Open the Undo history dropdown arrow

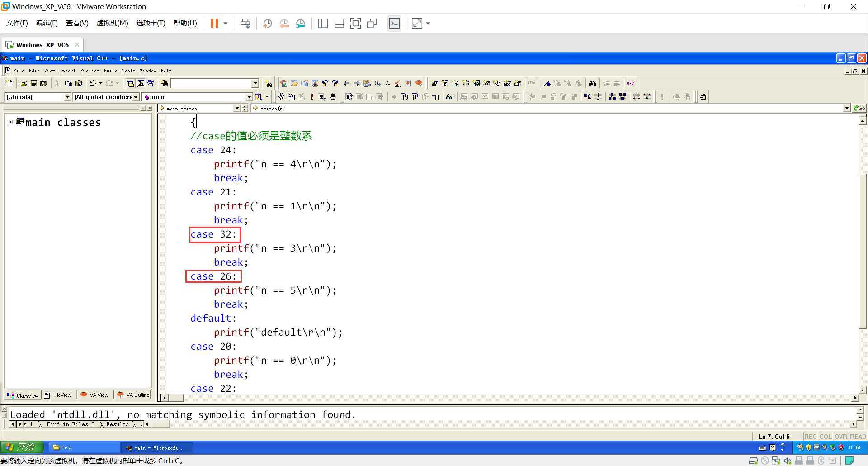click(100, 83)
